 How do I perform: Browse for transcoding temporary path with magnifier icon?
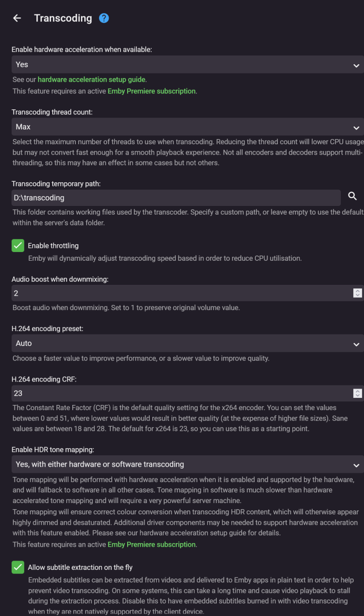pyautogui.click(x=352, y=196)
